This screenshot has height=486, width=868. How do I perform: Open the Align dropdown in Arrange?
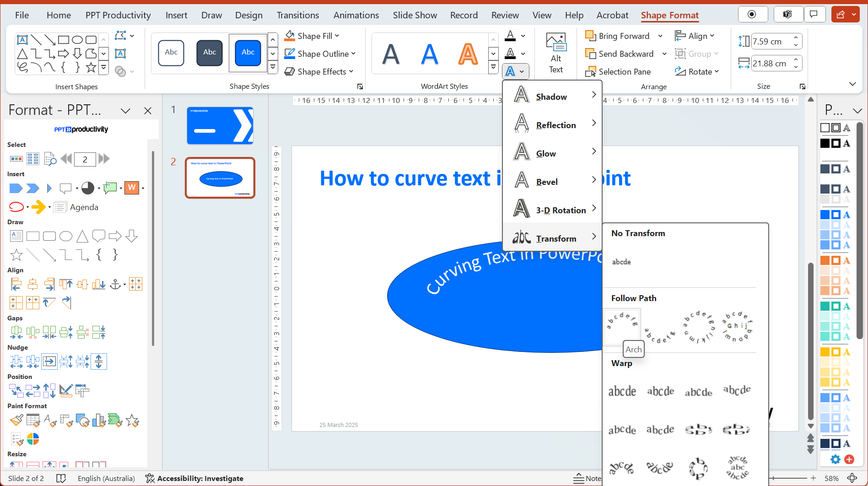pyautogui.click(x=695, y=36)
